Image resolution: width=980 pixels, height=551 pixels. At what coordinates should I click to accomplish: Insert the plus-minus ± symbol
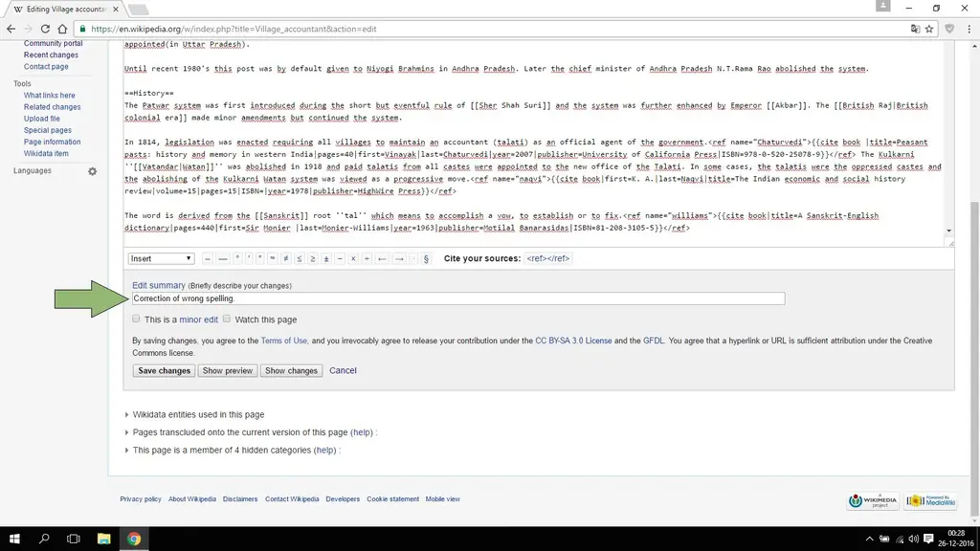(326, 258)
